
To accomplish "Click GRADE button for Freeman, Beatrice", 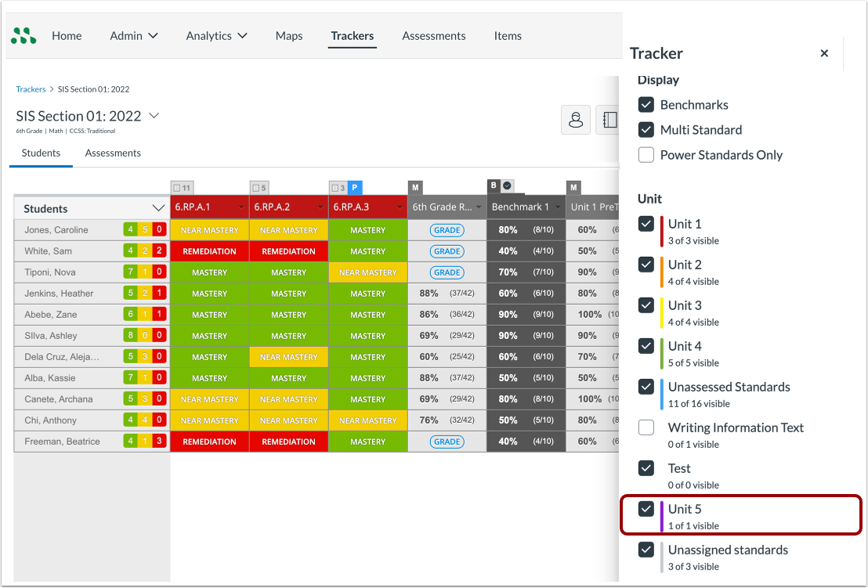I will click(447, 442).
